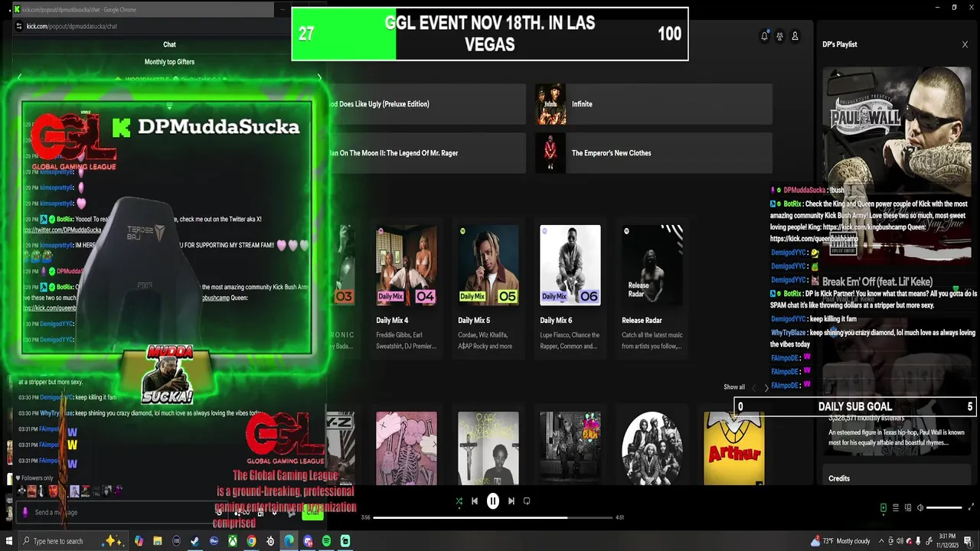Open the Daily Mix 4 cover
The image size is (980, 551).
point(407,265)
